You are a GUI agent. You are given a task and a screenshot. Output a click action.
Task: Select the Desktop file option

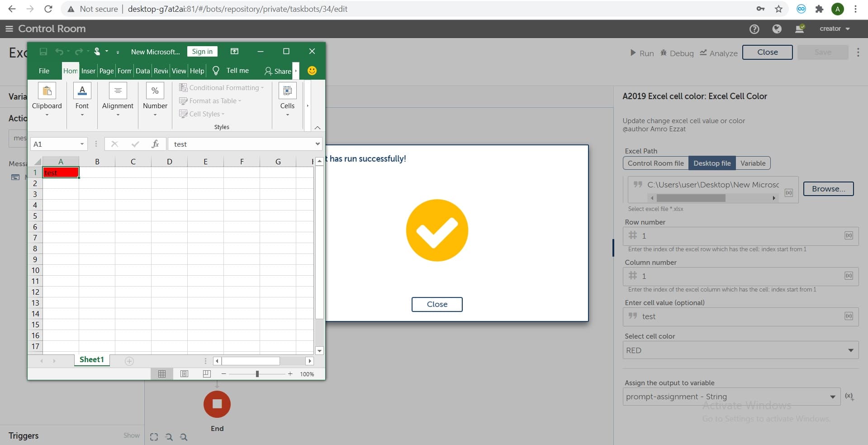pos(712,163)
